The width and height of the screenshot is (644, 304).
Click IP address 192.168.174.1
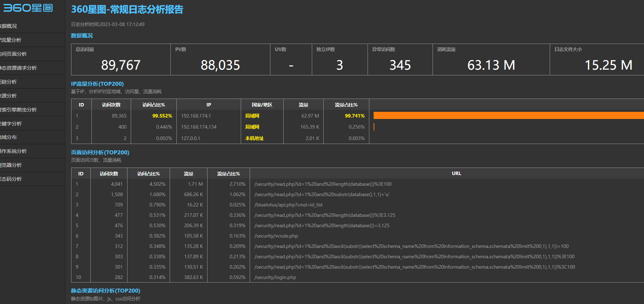pos(196,116)
